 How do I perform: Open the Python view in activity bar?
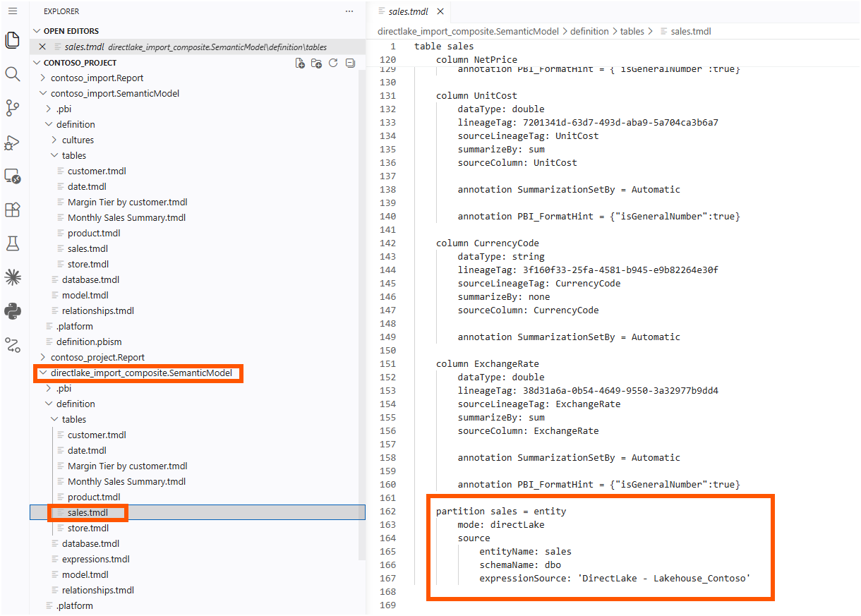point(12,311)
